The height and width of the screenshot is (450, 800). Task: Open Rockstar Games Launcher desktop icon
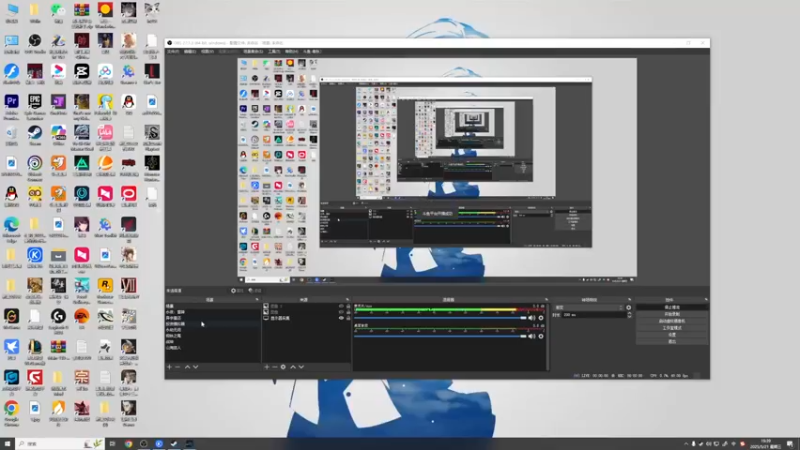click(105, 289)
